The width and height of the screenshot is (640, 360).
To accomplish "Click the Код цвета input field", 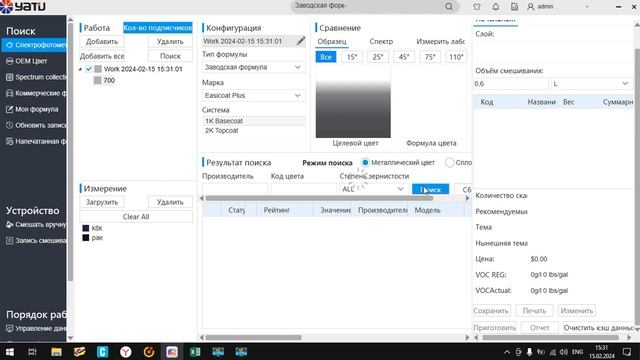I will click(x=304, y=189).
